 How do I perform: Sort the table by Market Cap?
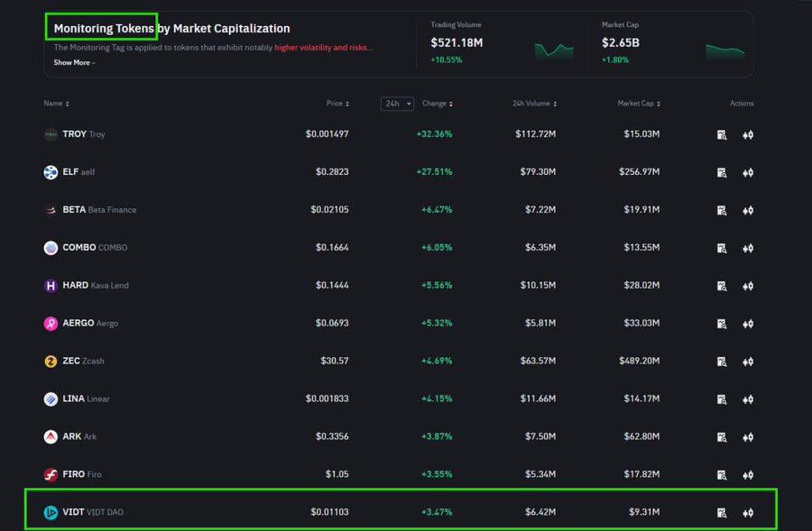pos(639,104)
